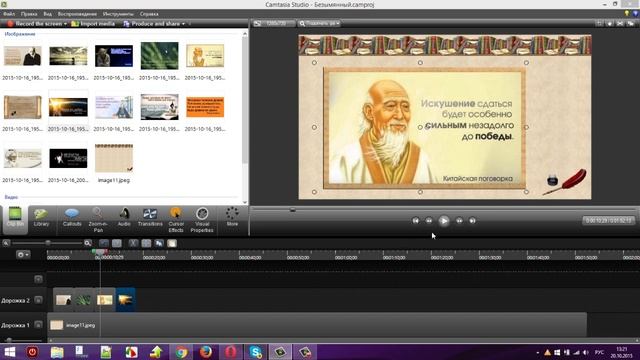640x360 pixels.
Task: Adjust the timeline zoom slider
Action: point(47,243)
